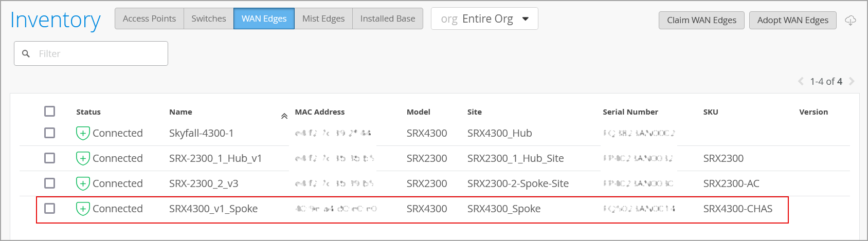
Task: Go to next page of results arrow
Action: tap(852, 81)
